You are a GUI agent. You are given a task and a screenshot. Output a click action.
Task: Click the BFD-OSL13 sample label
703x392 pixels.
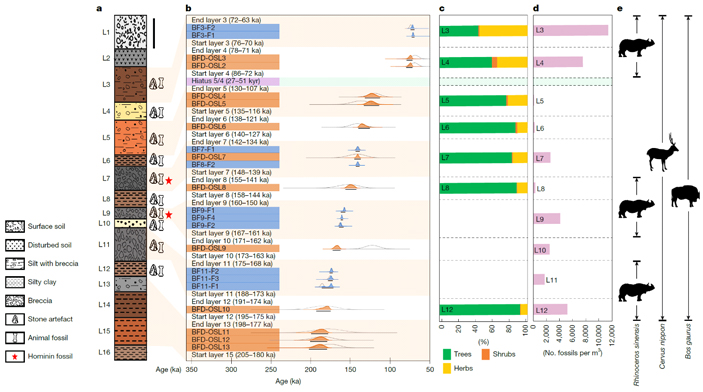coord(210,347)
